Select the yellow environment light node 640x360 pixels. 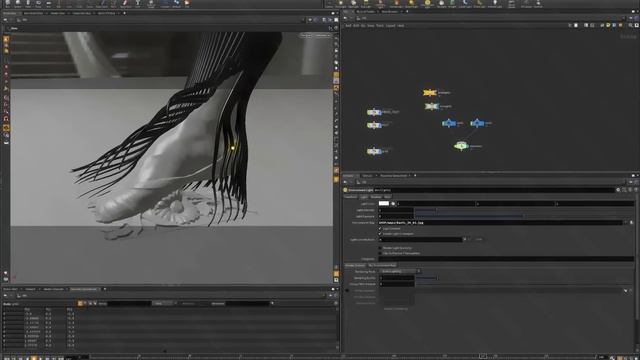pos(430,93)
